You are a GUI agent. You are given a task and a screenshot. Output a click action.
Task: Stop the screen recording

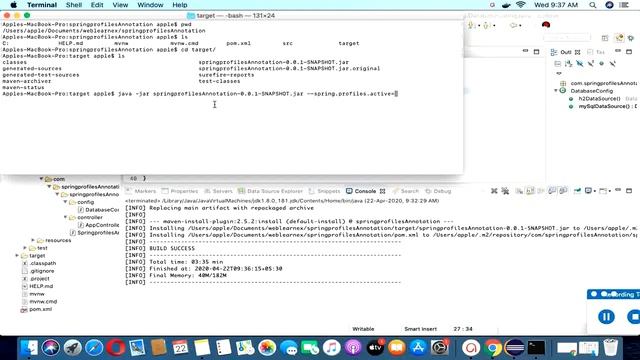[x=634, y=317]
